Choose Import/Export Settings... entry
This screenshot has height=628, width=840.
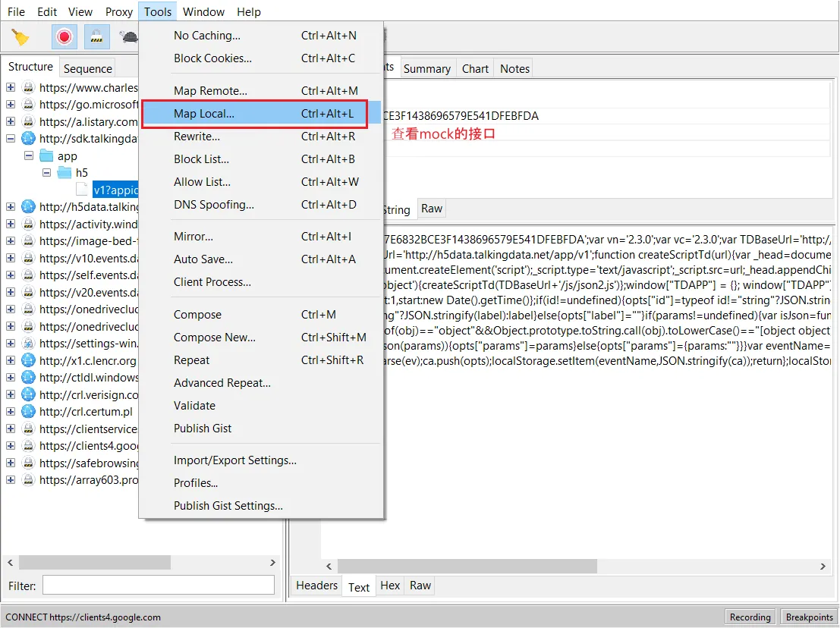coord(262,460)
